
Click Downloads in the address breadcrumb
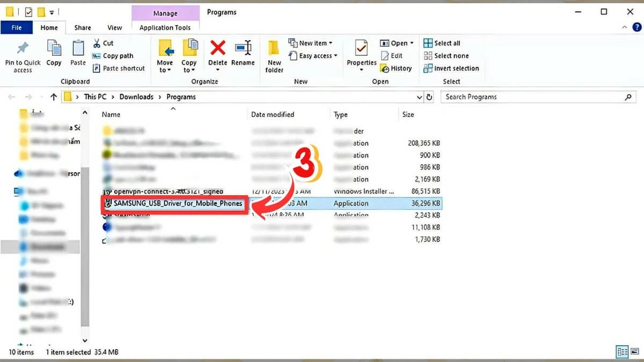[136, 97]
